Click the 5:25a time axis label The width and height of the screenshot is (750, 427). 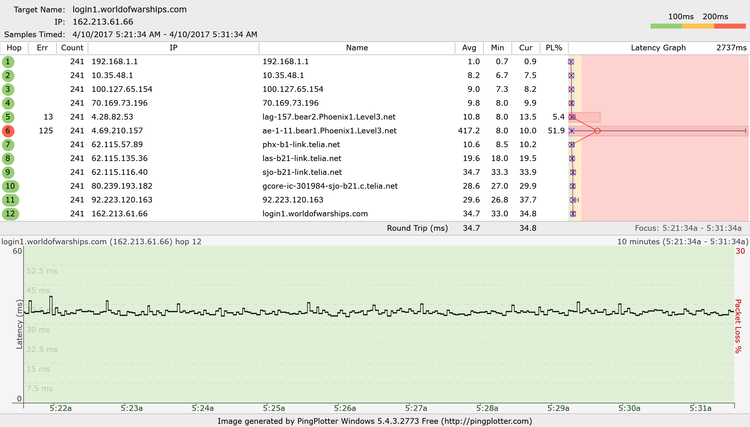(x=274, y=408)
